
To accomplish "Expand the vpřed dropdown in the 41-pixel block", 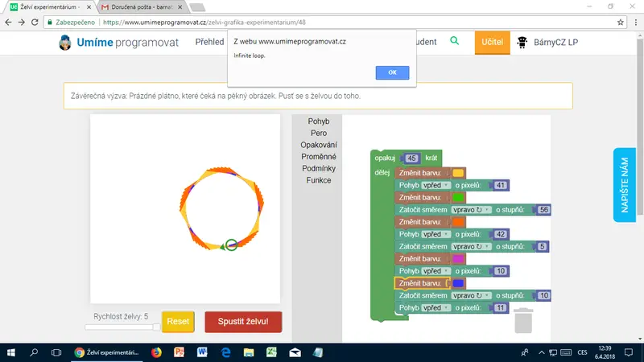I will point(436,185).
